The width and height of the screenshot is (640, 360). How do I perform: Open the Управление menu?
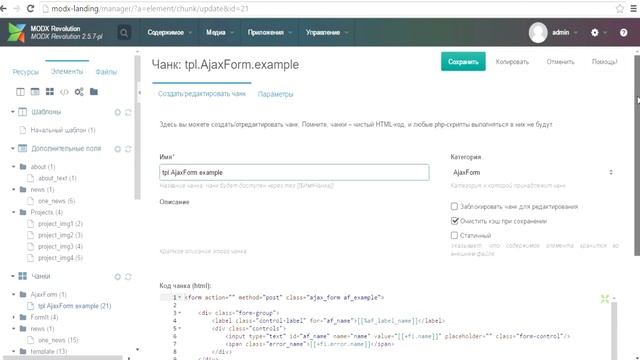[x=327, y=33]
